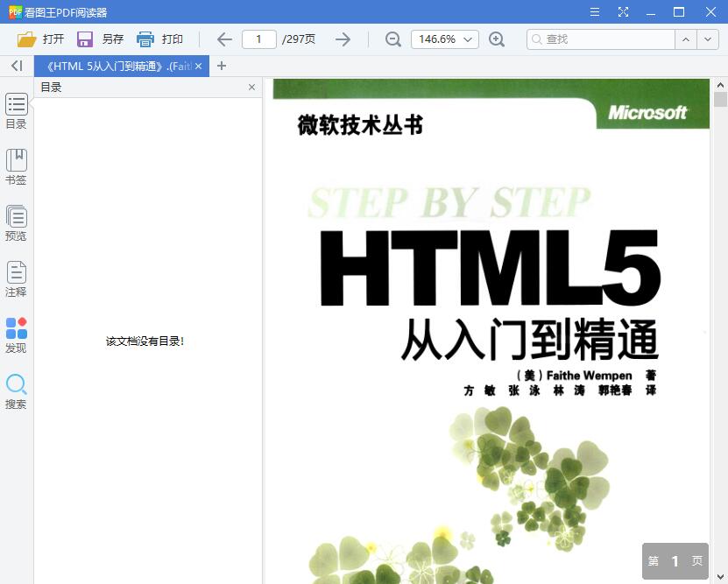Viewport: 728px width, 584px height.
Task: Zoom out using the minus magnifier icon
Action: point(392,39)
